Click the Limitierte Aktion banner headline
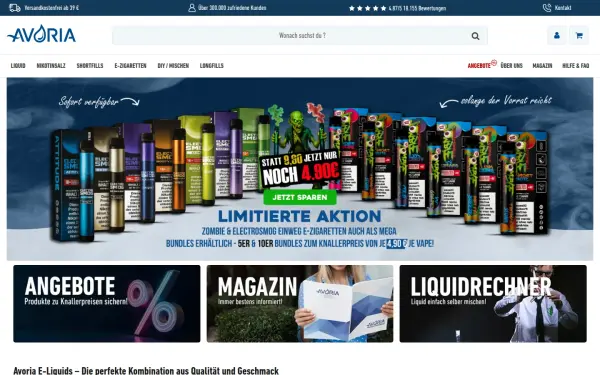This screenshot has height=375, width=600. [300, 216]
